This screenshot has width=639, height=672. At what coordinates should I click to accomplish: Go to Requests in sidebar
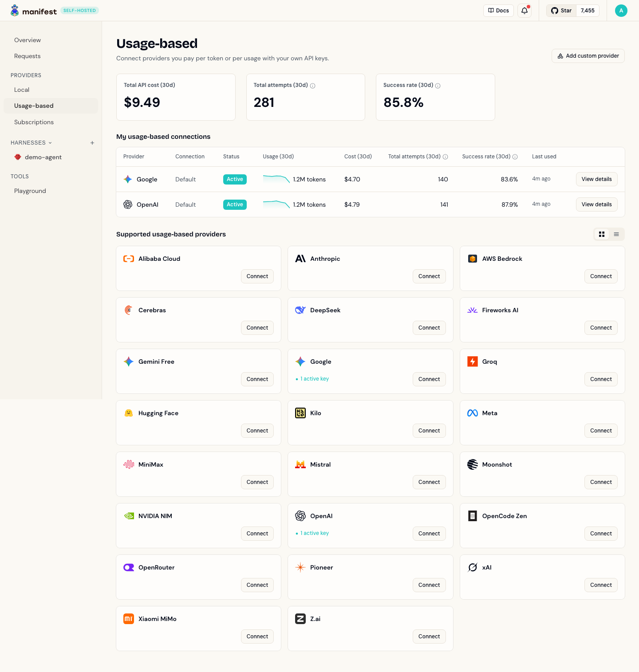[x=51, y=56]
